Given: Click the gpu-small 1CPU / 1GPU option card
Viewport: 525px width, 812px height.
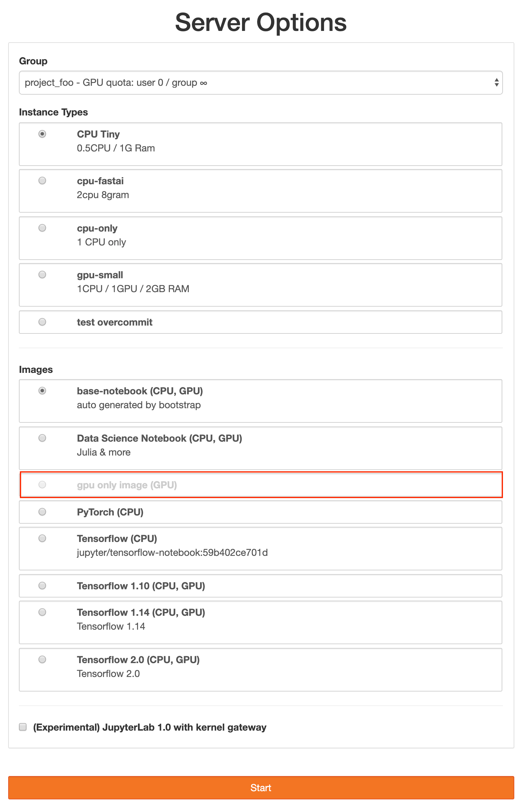Looking at the screenshot, I should tap(261, 285).
